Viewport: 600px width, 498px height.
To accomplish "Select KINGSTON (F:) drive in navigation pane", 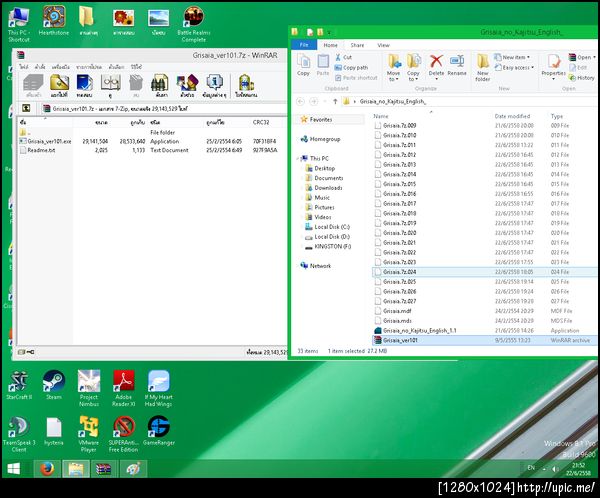I will click(x=333, y=247).
